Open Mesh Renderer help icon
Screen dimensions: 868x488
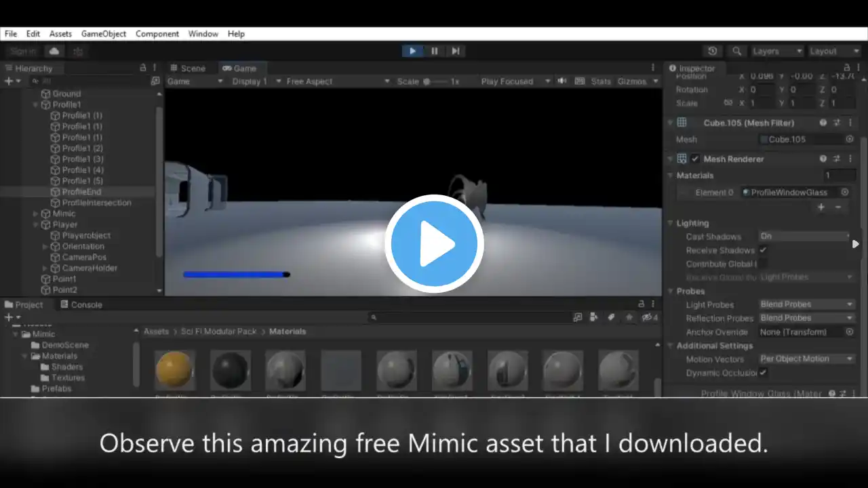(823, 159)
